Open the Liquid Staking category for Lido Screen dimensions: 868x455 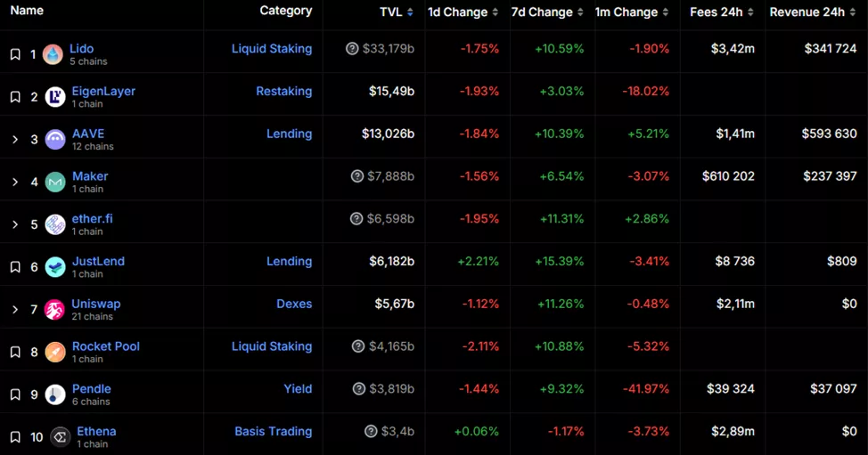(272, 49)
